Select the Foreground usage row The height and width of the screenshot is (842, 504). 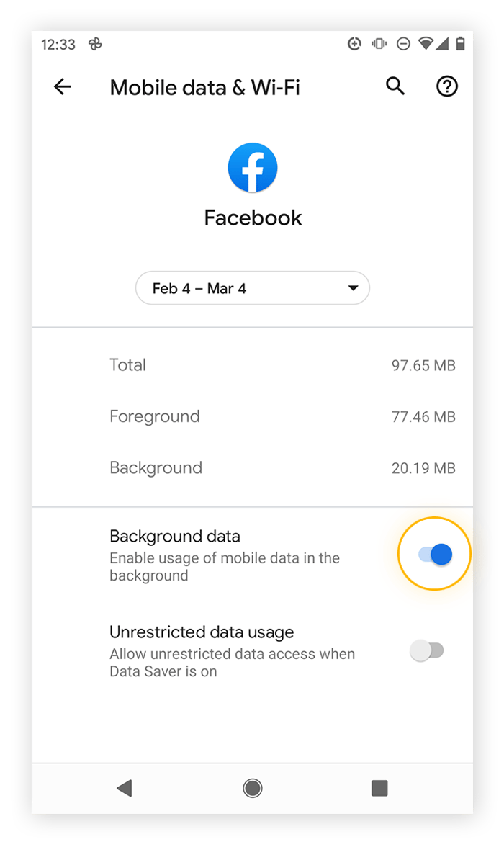pos(252,417)
